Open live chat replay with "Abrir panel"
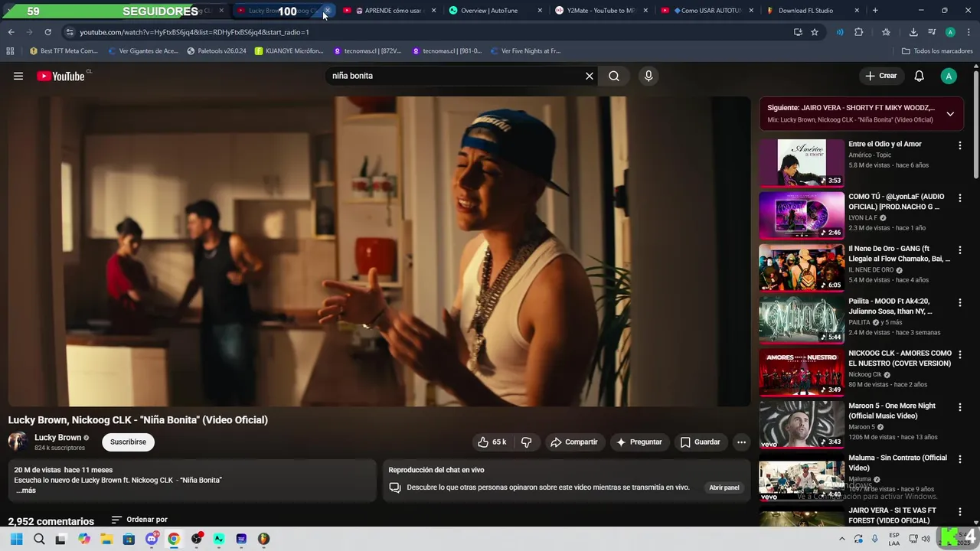Image resolution: width=980 pixels, height=551 pixels. [724, 487]
